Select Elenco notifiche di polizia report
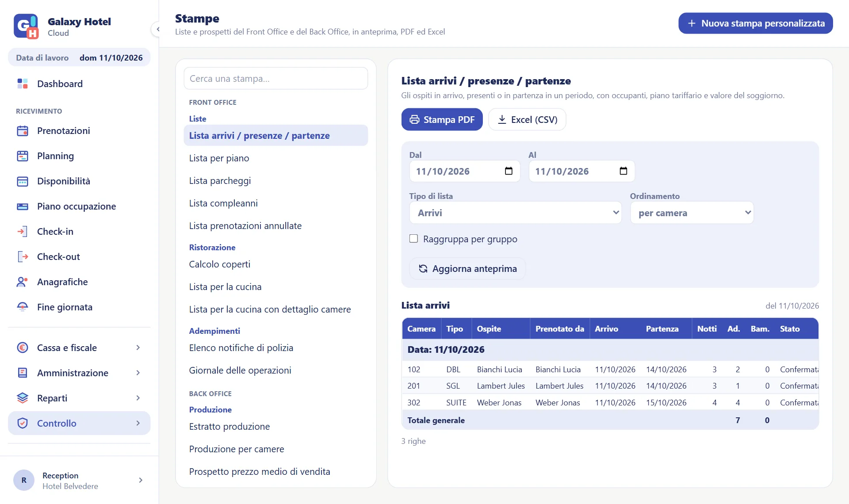Image resolution: width=849 pixels, height=504 pixels. coord(275,347)
